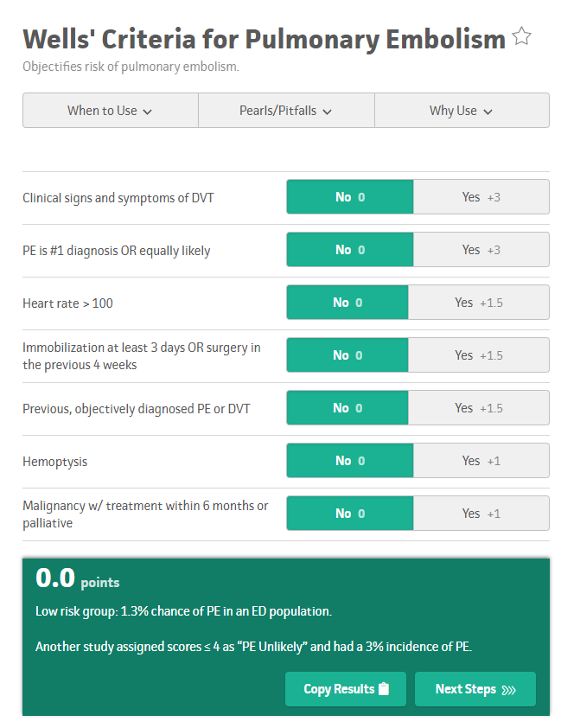Click the favorite star icon beside title
The image size is (561, 728).
(521, 37)
